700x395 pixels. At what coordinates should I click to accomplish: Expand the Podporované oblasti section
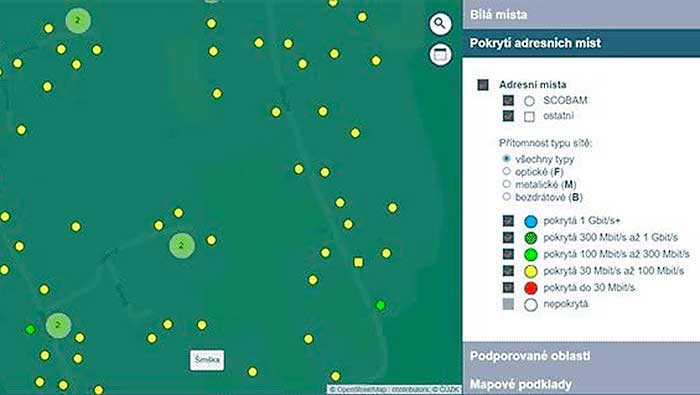[x=581, y=356]
